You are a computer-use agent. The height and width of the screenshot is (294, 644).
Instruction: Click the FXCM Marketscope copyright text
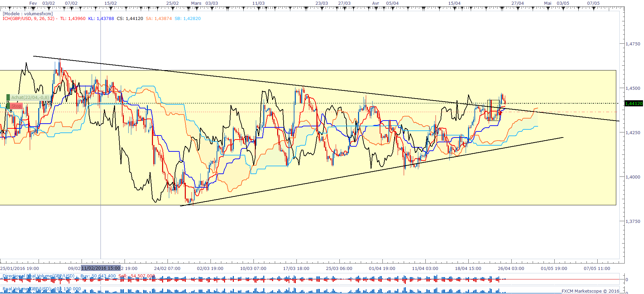click(x=591, y=291)
